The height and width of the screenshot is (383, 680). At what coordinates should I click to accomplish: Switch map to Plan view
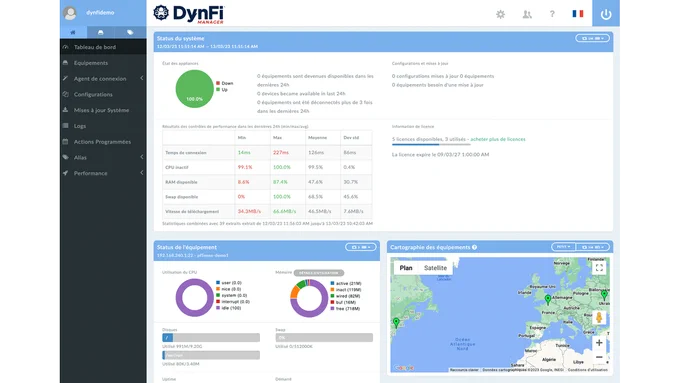pyautogui.click(x=406, y=268)
